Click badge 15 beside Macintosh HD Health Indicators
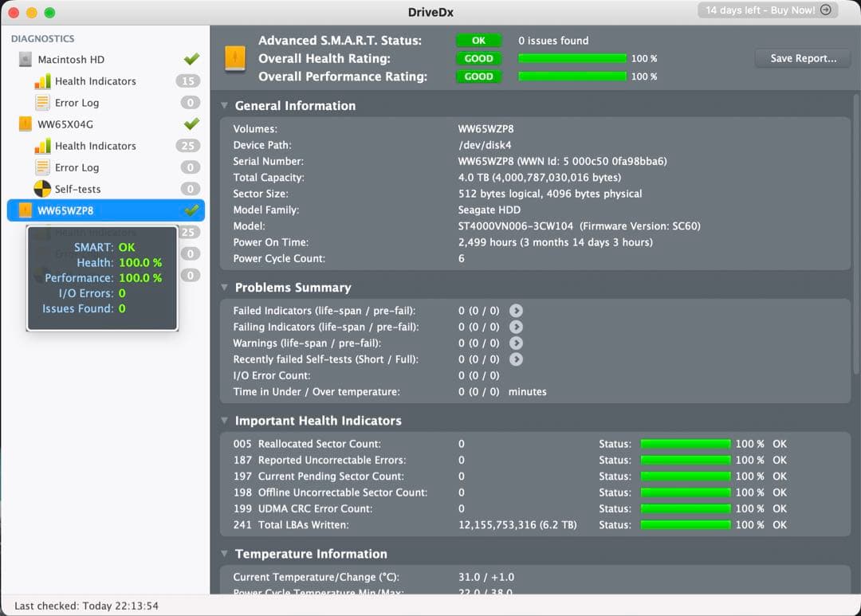Image resolution: width=861 pixels, height=616 pixels. 188,81
